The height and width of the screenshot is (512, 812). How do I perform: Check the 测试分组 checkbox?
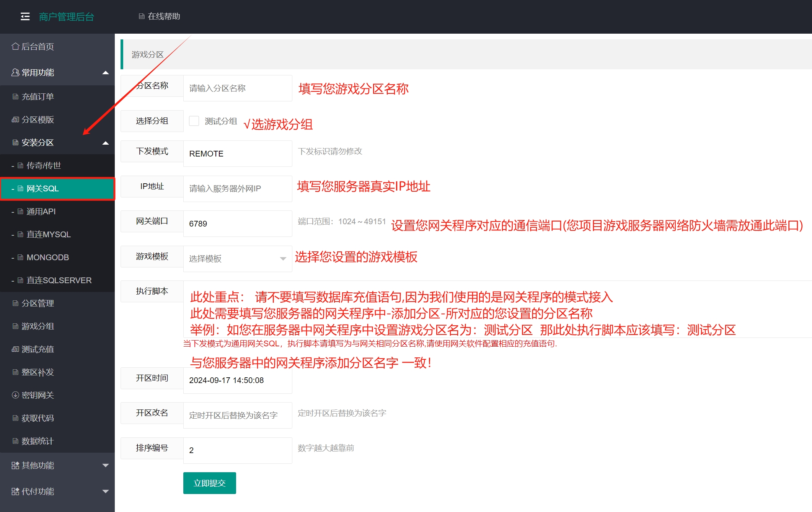[x=194, y=121]
